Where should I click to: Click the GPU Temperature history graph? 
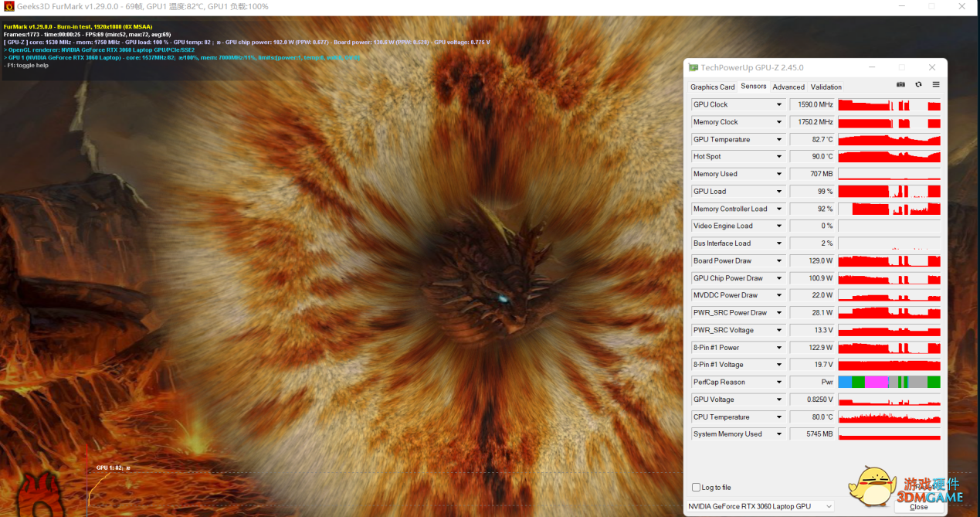(890, 140)
